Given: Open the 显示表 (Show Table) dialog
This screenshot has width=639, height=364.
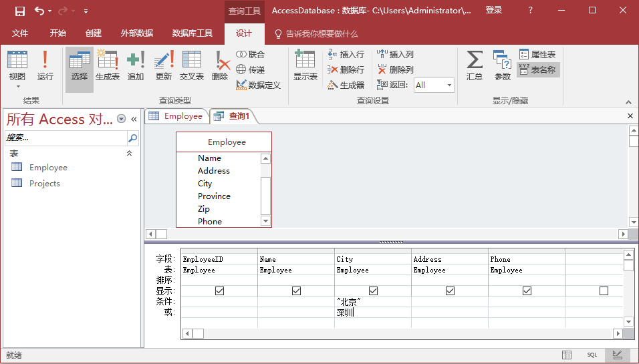Looking at the screenshot, I should 305,65.
